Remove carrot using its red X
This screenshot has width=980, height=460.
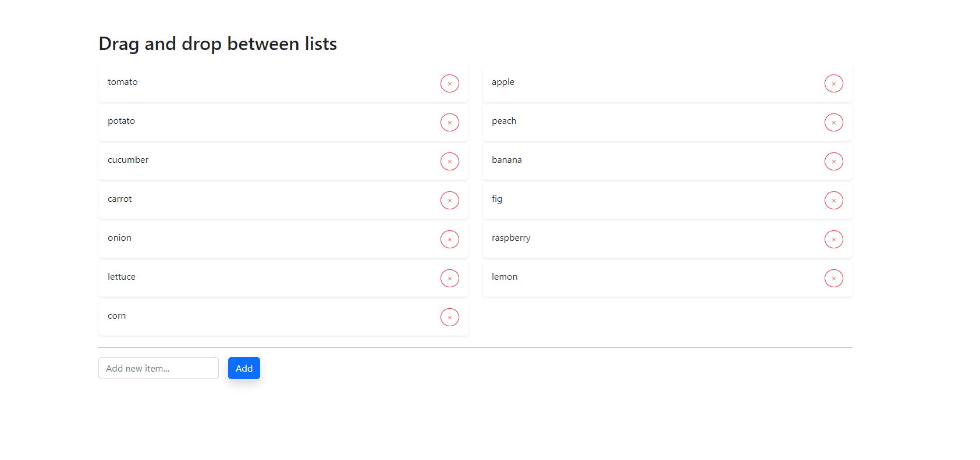449,201
